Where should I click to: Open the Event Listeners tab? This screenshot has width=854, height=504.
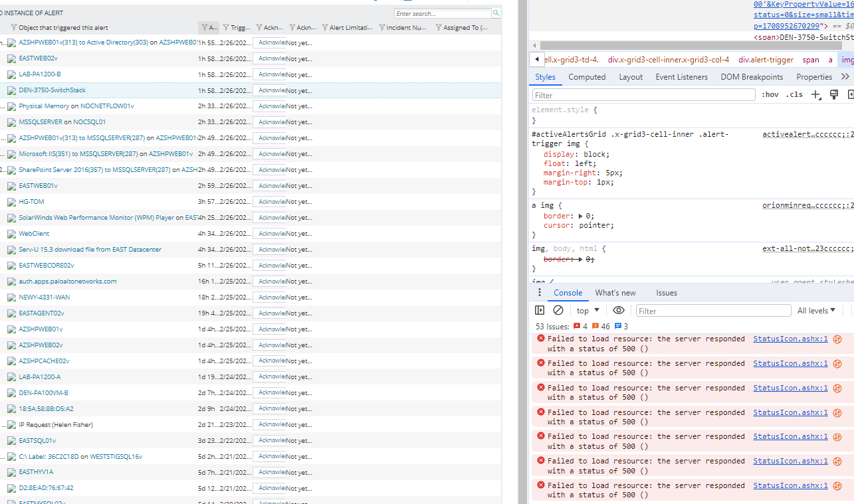(681, 77)
